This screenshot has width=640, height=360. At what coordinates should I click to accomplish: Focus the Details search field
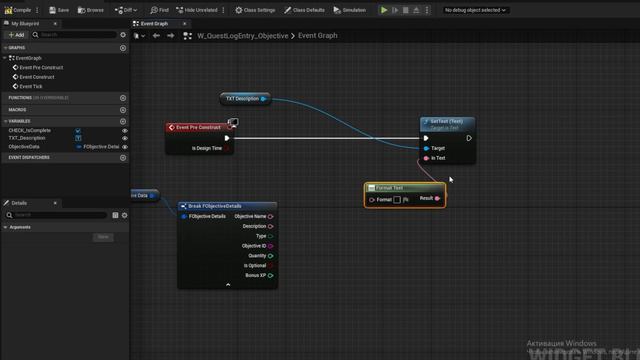coord(56,215)
